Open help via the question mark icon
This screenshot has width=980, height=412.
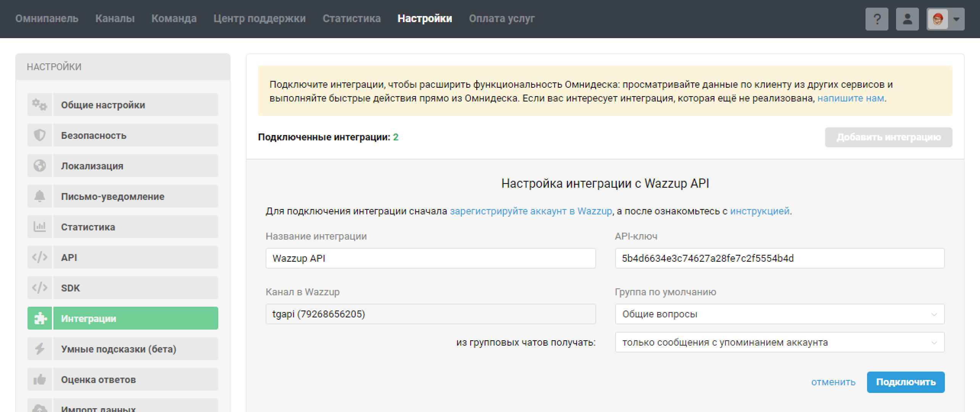[877, 19]
